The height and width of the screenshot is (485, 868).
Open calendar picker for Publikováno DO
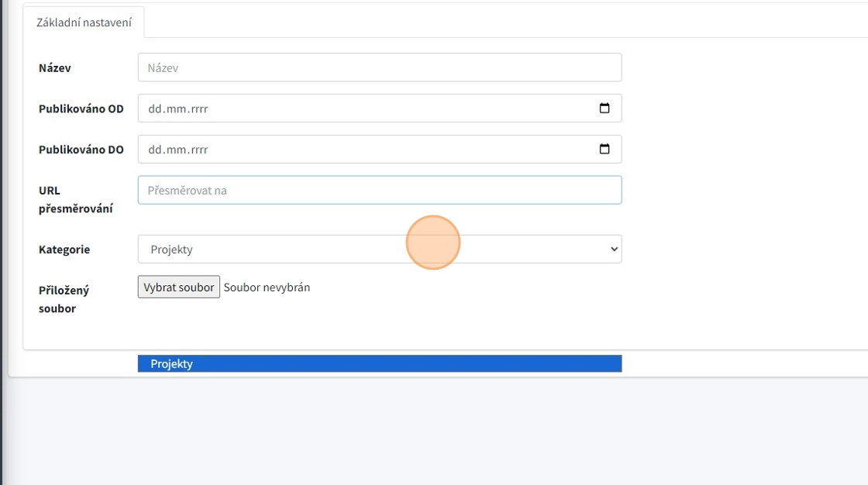(x=604, y=150)
